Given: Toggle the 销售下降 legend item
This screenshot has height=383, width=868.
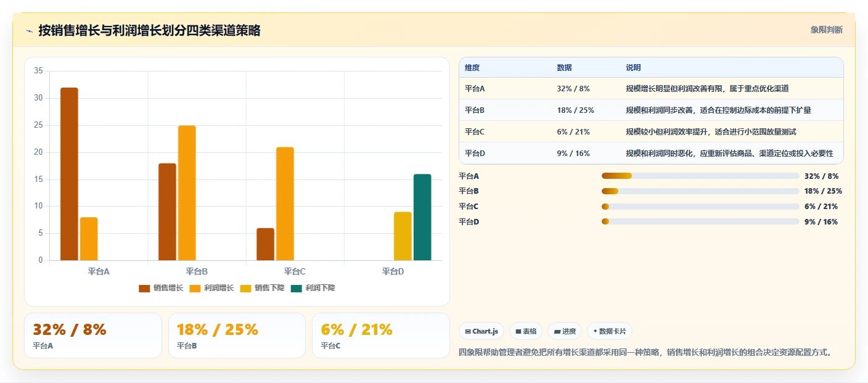Looking at the screenshot, I should coord(262,288).
